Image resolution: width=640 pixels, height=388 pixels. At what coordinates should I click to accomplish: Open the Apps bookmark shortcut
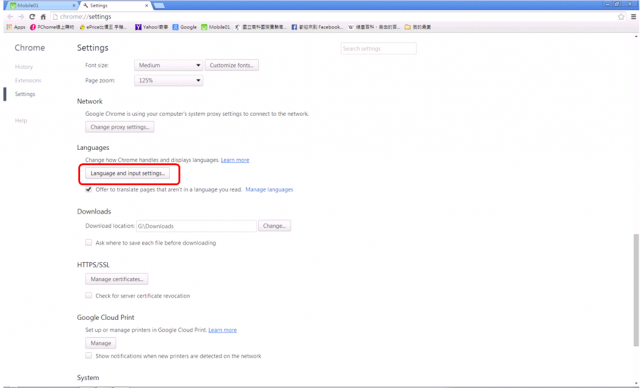click(16, 27)
